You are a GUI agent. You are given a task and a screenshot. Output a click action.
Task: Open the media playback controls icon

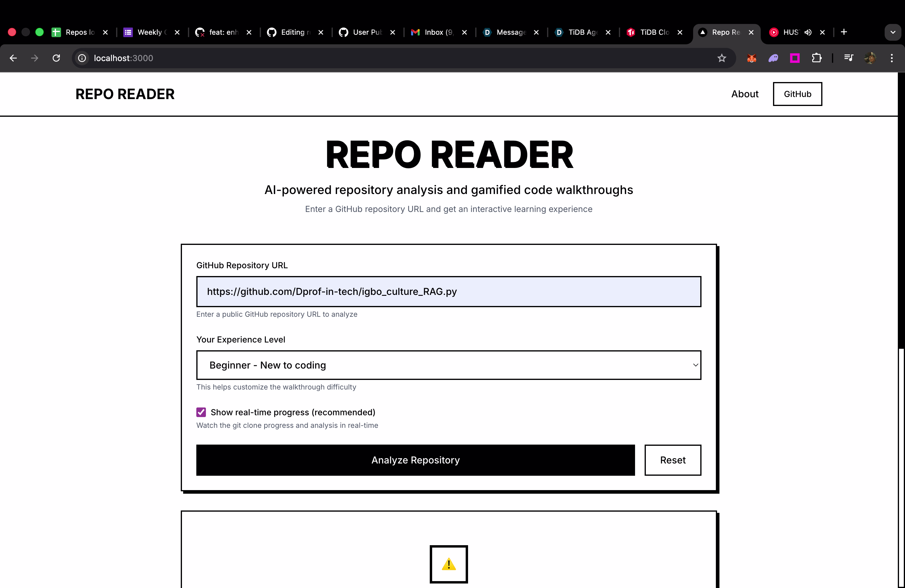[848, 58]
